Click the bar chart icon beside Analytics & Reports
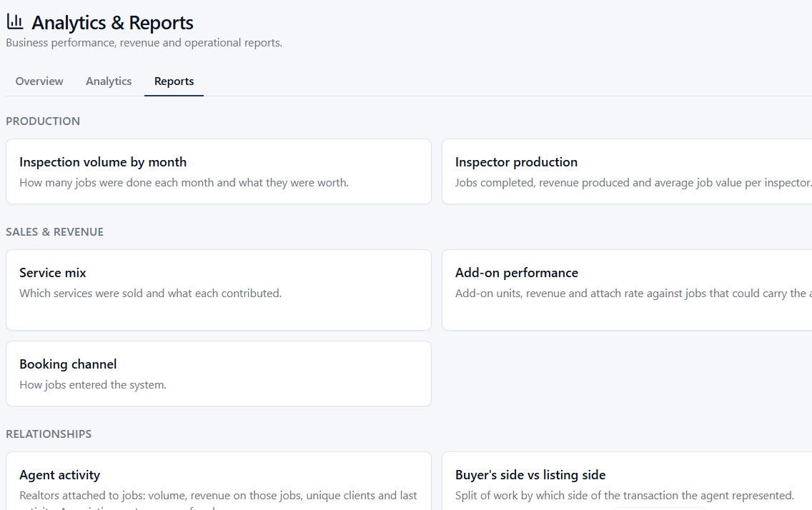Viewport: 812px width, 510px height. [x=15, y=21]
